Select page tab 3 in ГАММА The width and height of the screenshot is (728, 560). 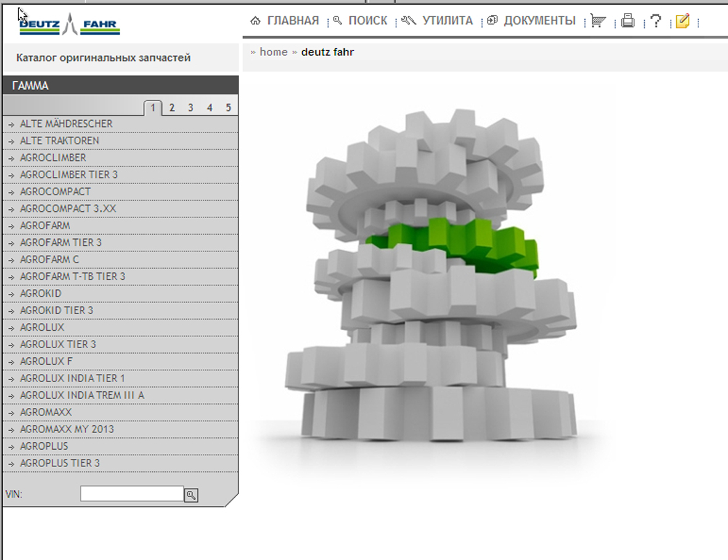[x=190, y=108]
